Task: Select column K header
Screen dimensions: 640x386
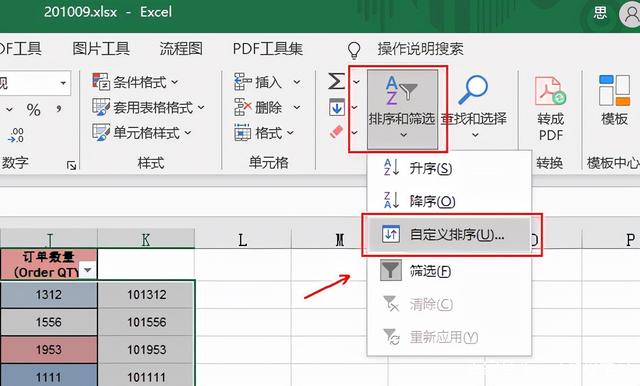Action: coord(146,239)
